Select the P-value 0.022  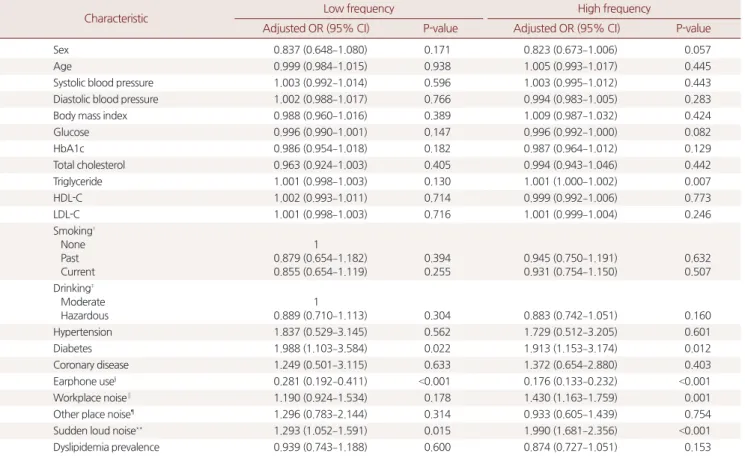pyautogui.click(x=437, y=349)
